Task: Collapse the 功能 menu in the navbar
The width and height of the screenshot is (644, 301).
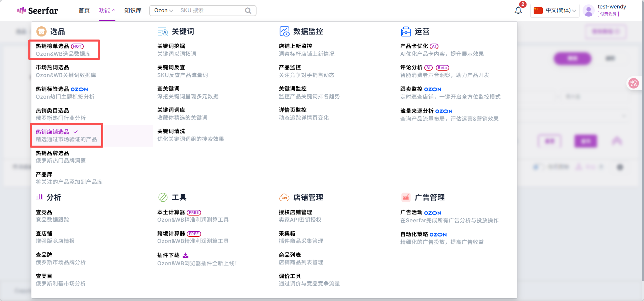Action: 107,10
